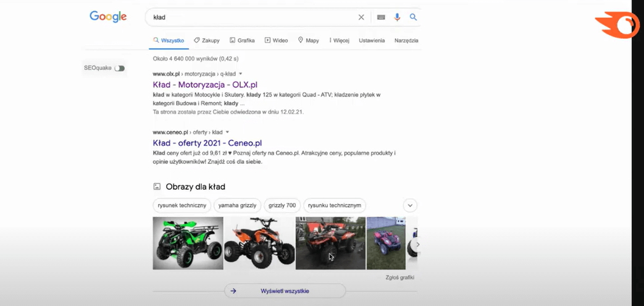Open the on-screen keyboard icon
This screenshot has width=644, height=306.
(x=381, y=17)
